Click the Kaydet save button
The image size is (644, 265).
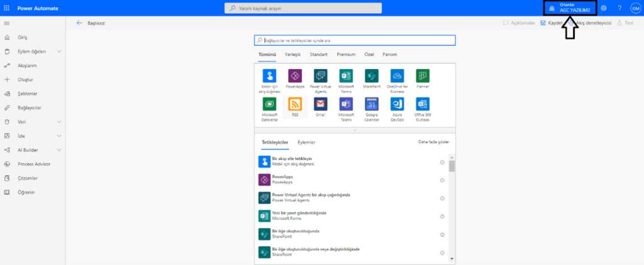(552, 23)
